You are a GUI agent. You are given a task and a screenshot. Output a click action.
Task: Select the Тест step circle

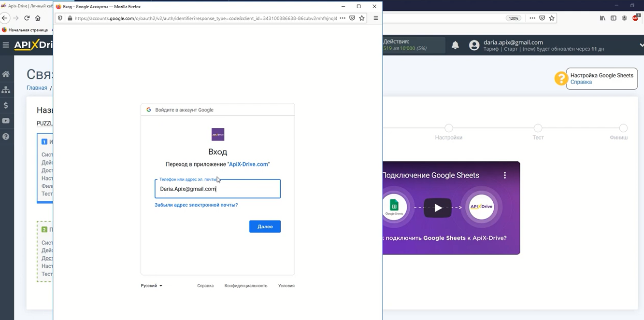[538, 128]
